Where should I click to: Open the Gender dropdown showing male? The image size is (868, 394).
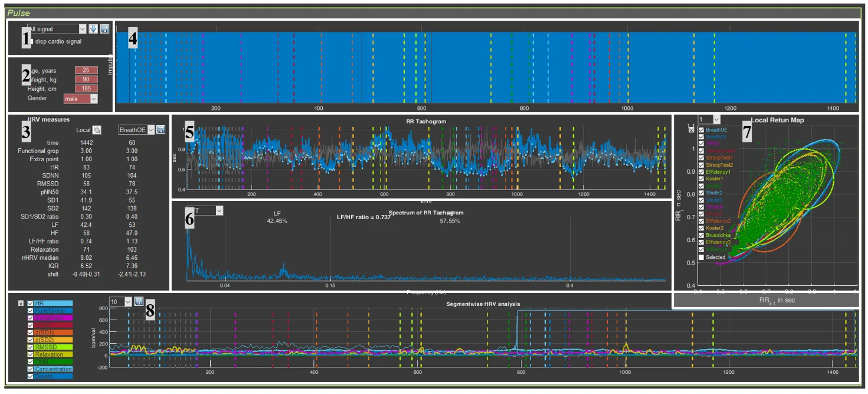[x=93, y=99]
